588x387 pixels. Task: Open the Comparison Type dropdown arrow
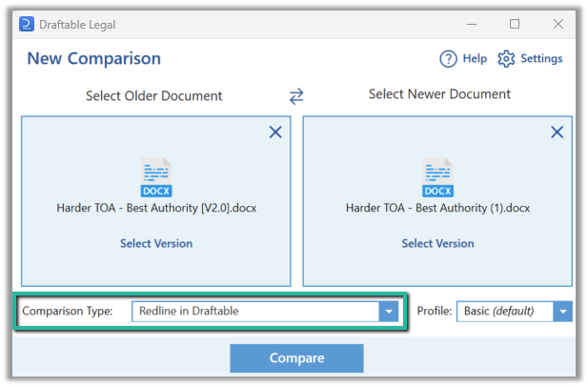click(x=389, y=312)
